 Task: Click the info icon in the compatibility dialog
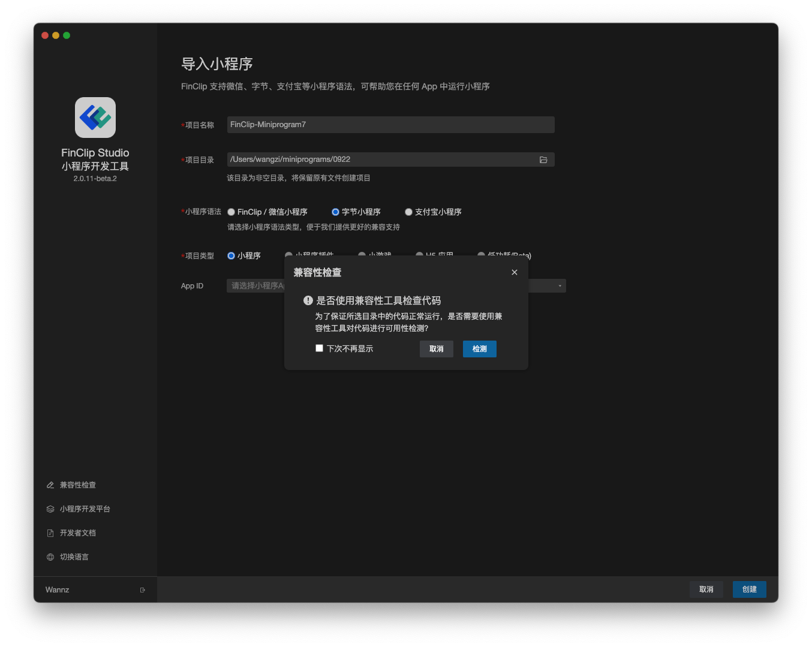tap(307, 300)
